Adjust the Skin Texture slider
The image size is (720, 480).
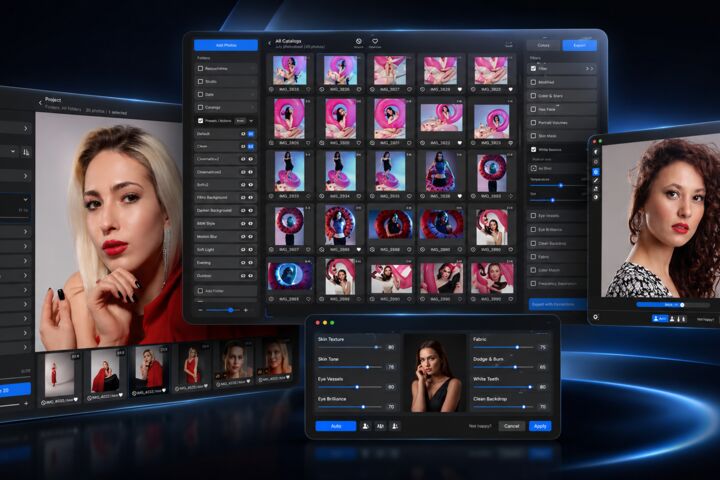coord(350,347)
